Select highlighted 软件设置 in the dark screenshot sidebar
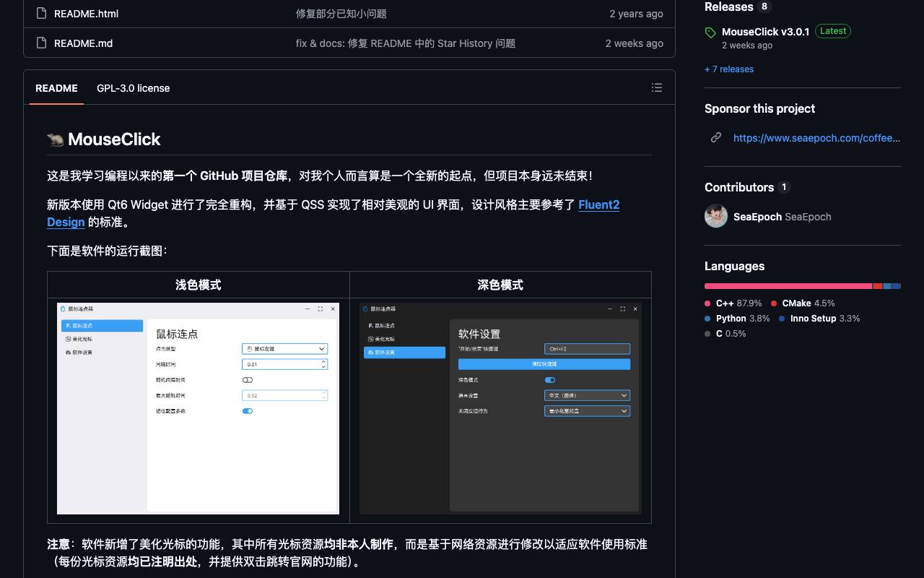 404,353
